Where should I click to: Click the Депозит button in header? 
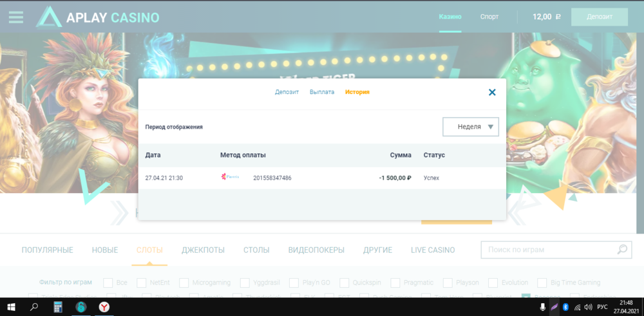600,17
